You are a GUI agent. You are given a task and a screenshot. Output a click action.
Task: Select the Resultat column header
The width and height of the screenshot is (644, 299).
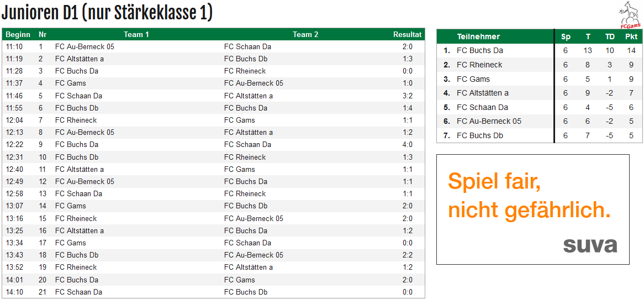408,35
